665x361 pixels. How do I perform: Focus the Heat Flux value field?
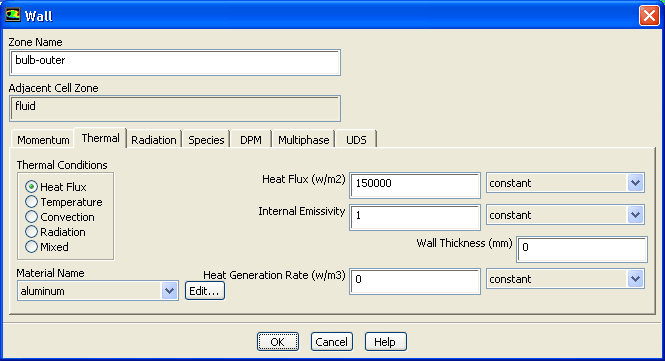tap(415, 185)
